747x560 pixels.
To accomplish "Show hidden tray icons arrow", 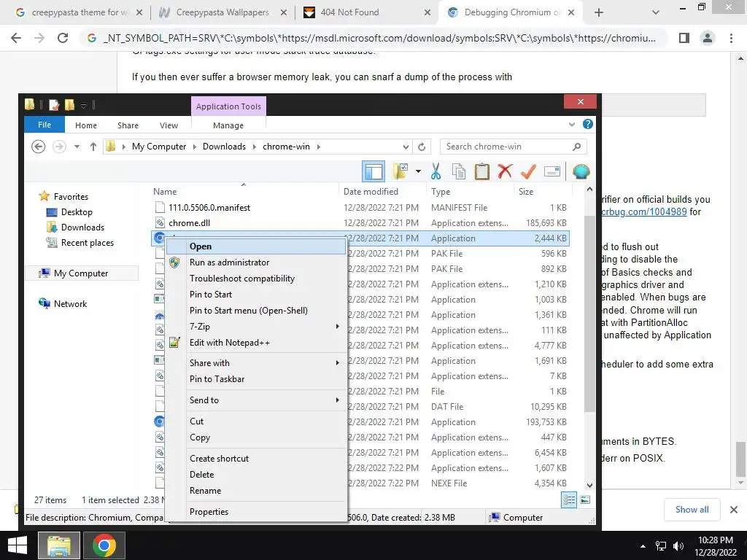I will (643, 546).
